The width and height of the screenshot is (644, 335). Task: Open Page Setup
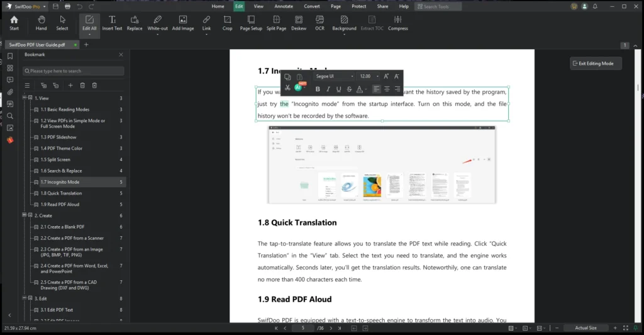(251, 23)
